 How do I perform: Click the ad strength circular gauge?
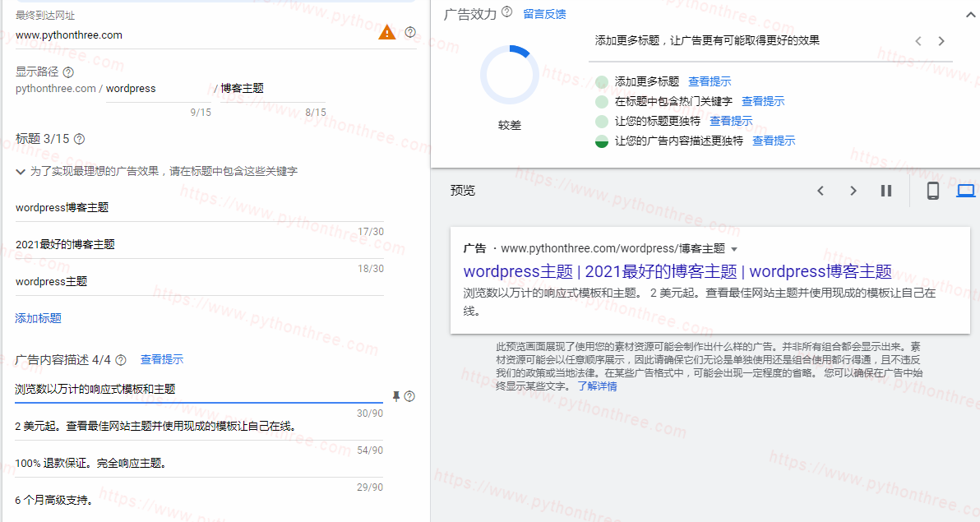510,75
